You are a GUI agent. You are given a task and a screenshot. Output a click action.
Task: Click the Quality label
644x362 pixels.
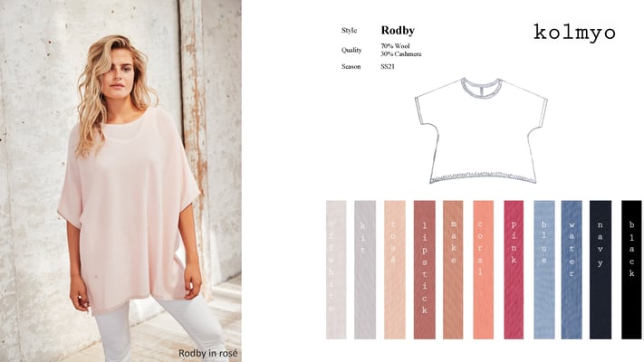(351, 50)
